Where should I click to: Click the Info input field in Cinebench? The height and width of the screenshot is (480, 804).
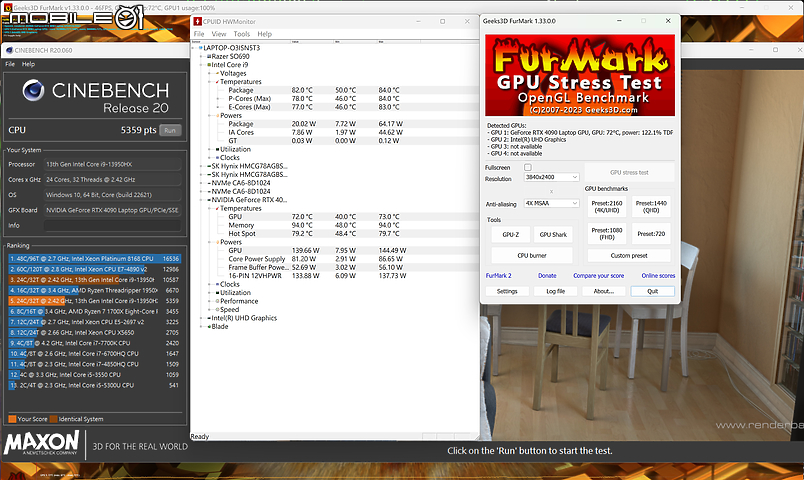pos(112,225)
